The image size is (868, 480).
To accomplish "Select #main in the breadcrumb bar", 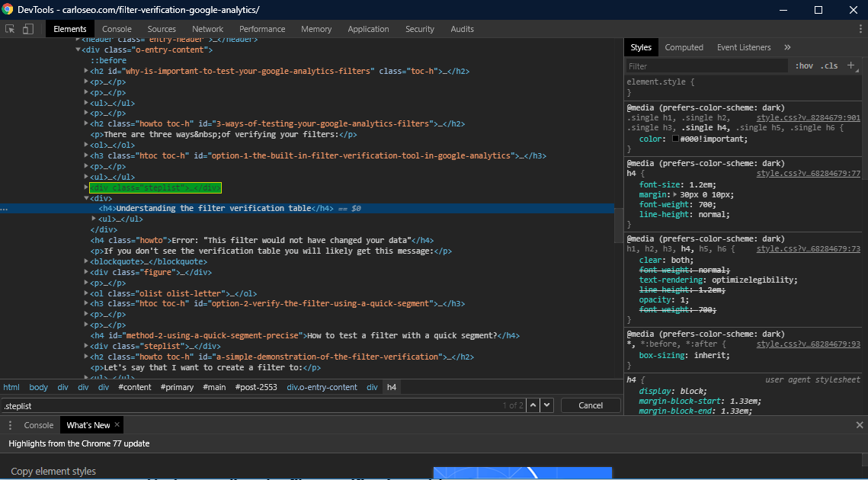I will point(214,387).
